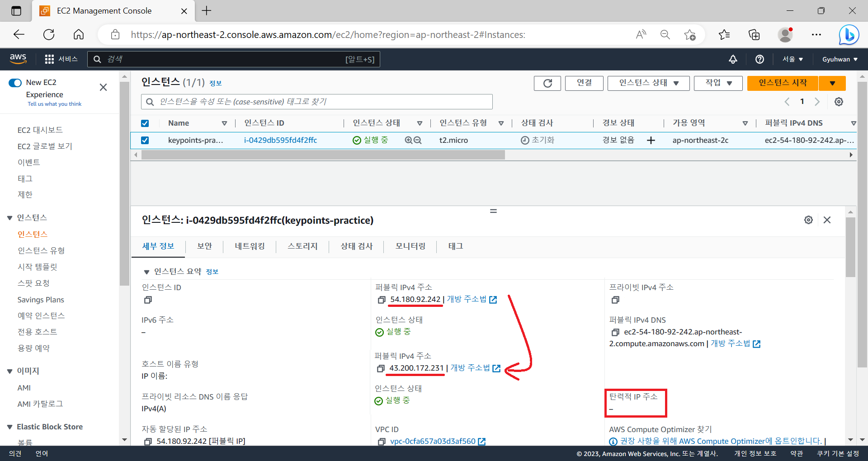868x461 pixels.
Task: Open EC2 대시보드 in the sidebar
Action: (x=40, y=130)
